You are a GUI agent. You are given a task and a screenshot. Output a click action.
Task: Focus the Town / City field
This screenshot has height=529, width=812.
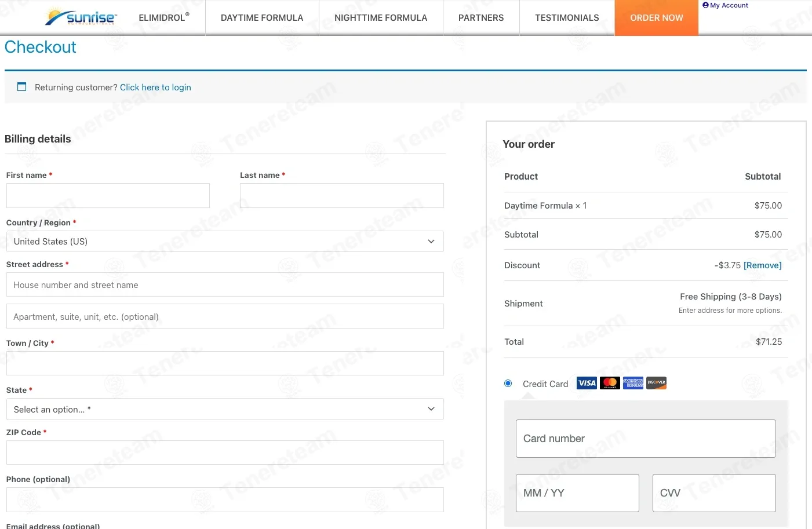(225, 363)
